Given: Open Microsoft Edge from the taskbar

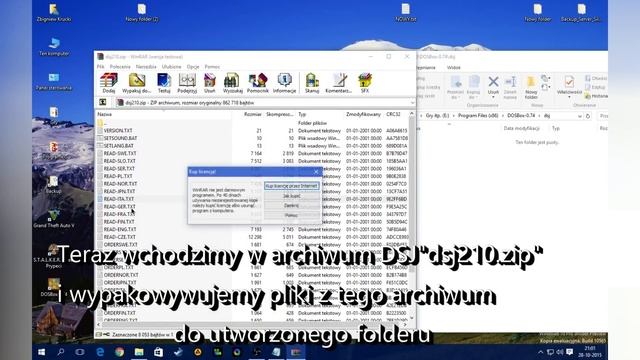Looking at the screenshot, I should tap(100, 352).
